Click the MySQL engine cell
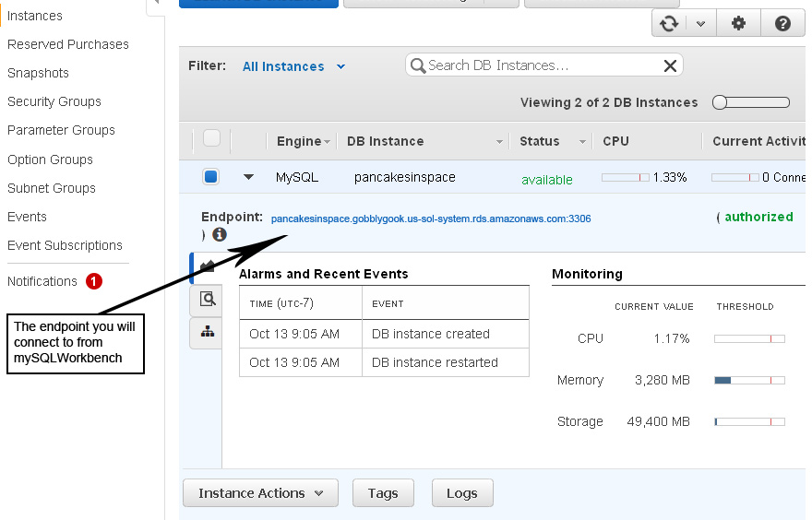 tap(297, 177)
